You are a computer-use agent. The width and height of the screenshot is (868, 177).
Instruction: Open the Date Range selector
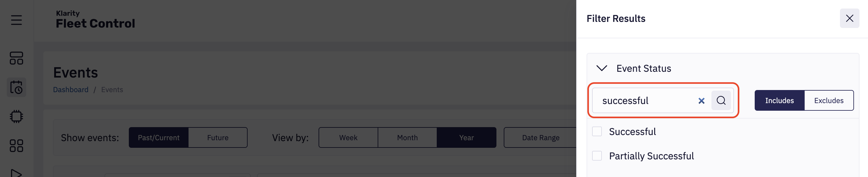click(x=541, y=138)
